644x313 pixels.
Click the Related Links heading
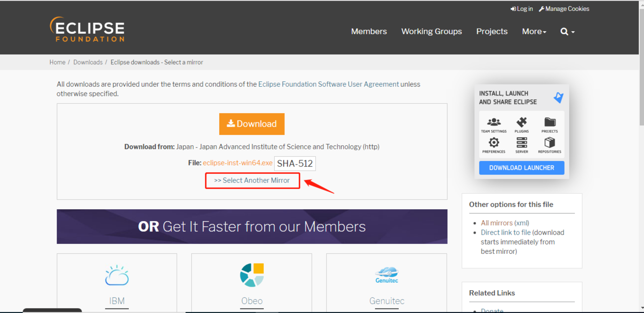click(x=492, y=293)
